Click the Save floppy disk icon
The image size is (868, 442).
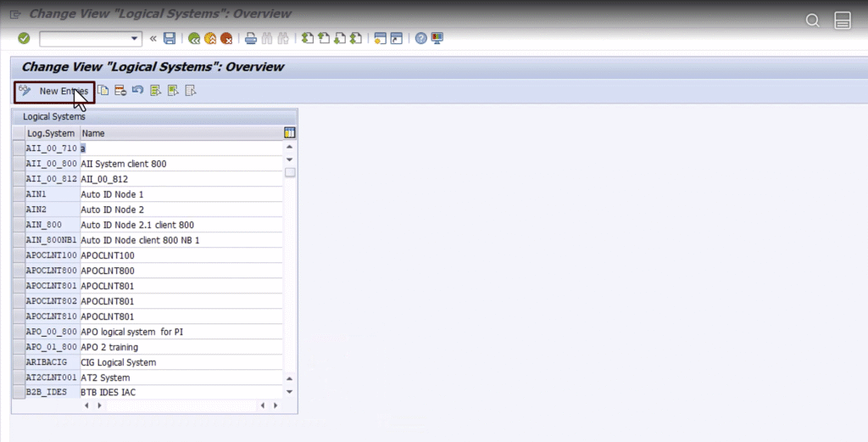(x=170, y=38)
